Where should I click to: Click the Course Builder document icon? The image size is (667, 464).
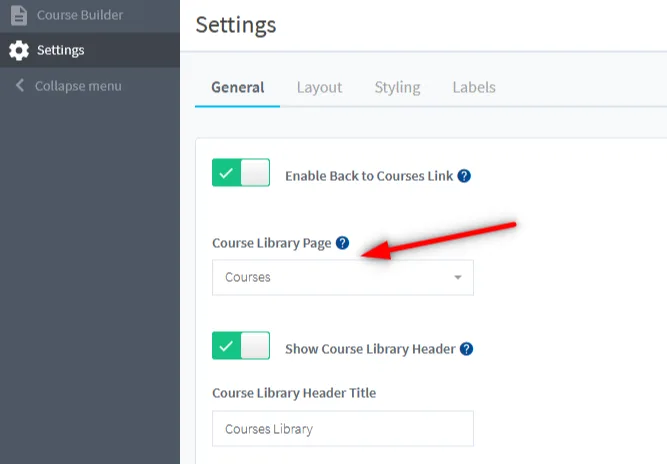click(x=18, y=15)
